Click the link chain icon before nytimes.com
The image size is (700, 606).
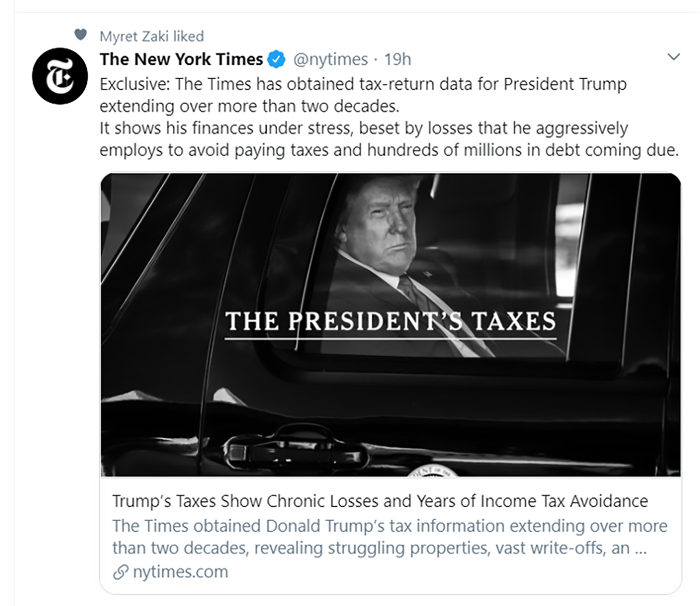click(120, 572)
